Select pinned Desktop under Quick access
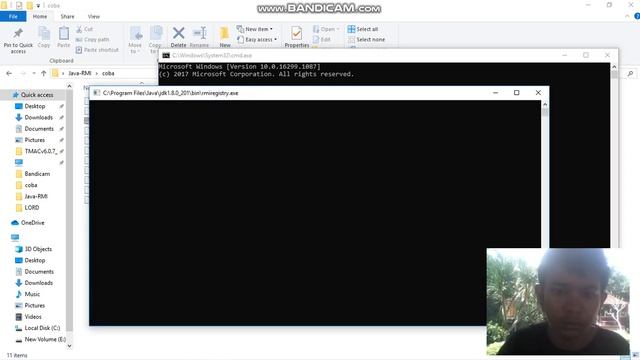The height and width of the screenshot is (360, 640). (x=35, y=106)
